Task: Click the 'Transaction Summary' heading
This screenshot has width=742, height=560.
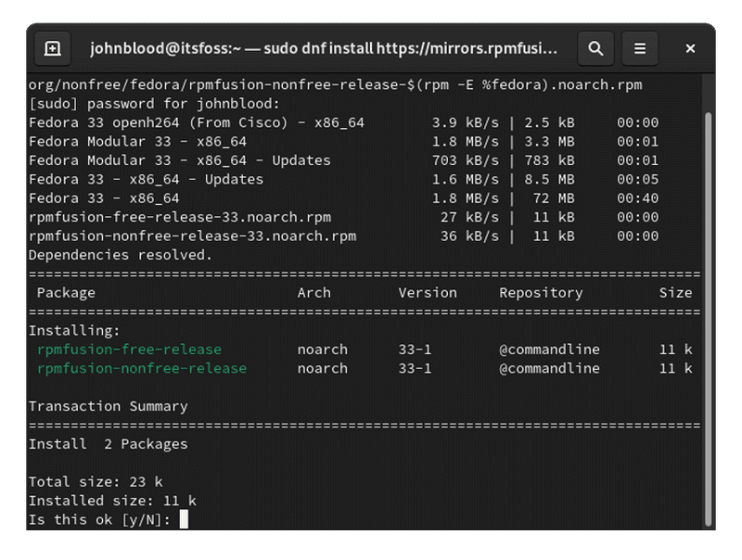Action: (109, 406)
